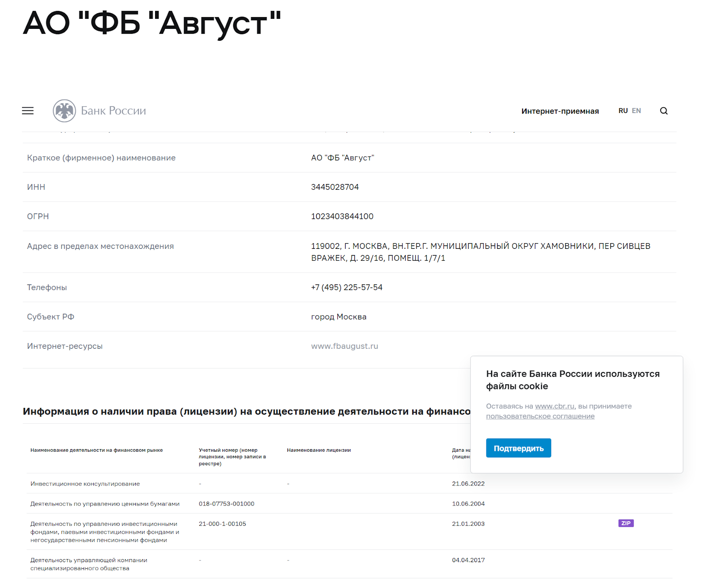Image resolution: width=701 pixels, height=588 pixels.
Task: Click the Наименование деятельности на финансовом рынке header
Action: click(96, 450)
